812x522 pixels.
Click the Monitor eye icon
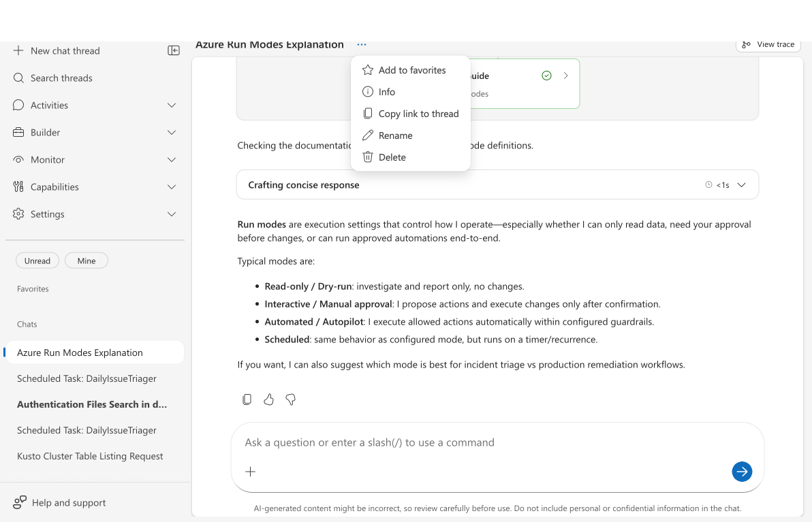pos(18,160)
